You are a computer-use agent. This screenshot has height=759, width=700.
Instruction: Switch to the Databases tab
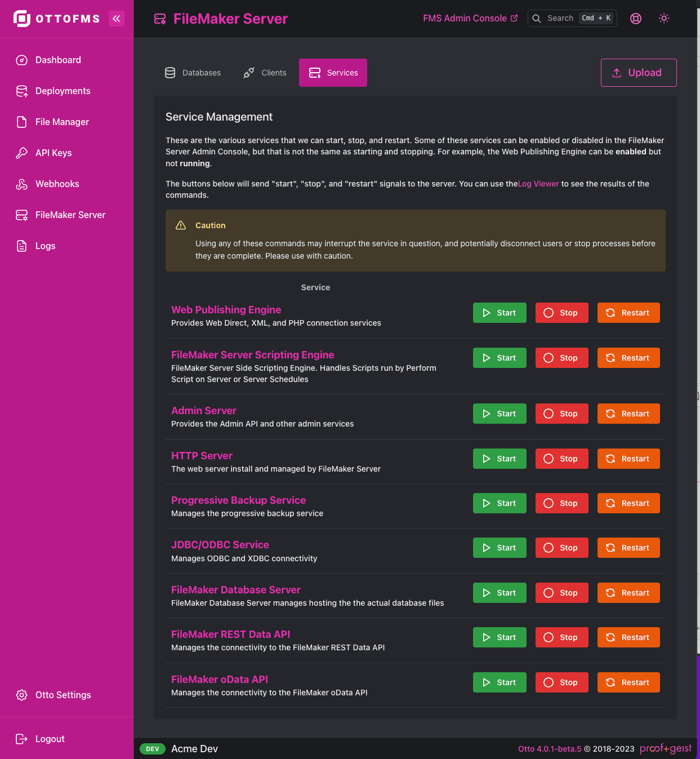point(193,73)
